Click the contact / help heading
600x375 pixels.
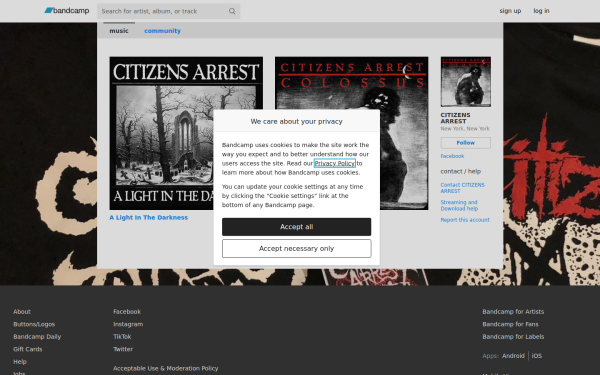461,171
